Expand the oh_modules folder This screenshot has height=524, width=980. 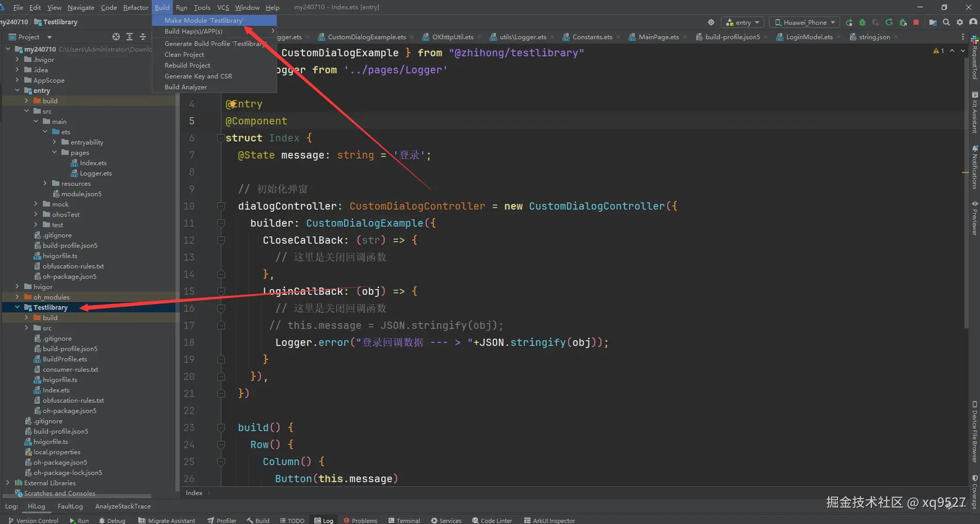18,297
